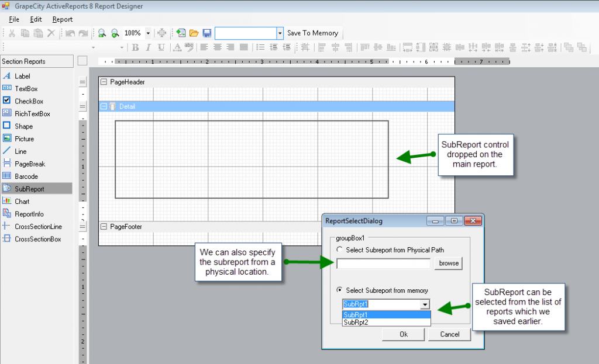Choose Select Subreport from memory radio option

340,290
